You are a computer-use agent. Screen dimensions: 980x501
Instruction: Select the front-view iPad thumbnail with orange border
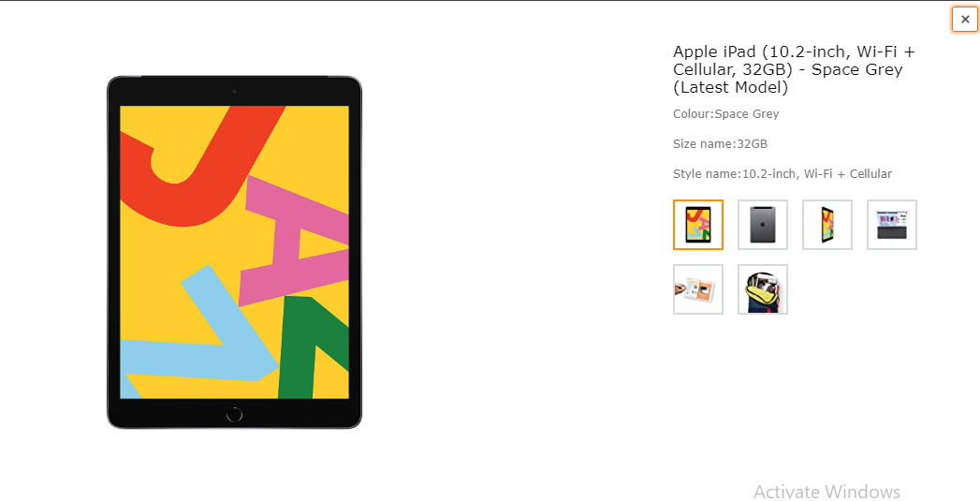[x=698, y=225]
